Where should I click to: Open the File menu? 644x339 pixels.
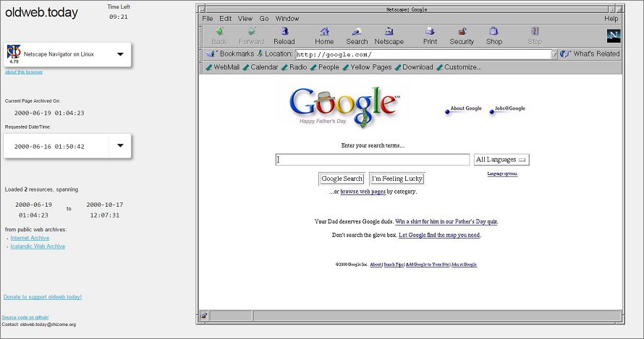pyautogui.click(x=208, y=19)
